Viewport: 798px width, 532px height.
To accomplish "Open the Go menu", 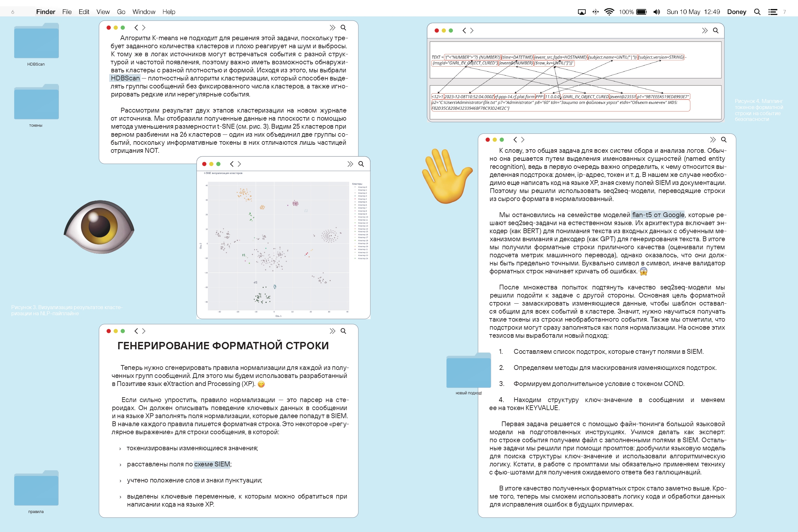I will coord(121,12).
